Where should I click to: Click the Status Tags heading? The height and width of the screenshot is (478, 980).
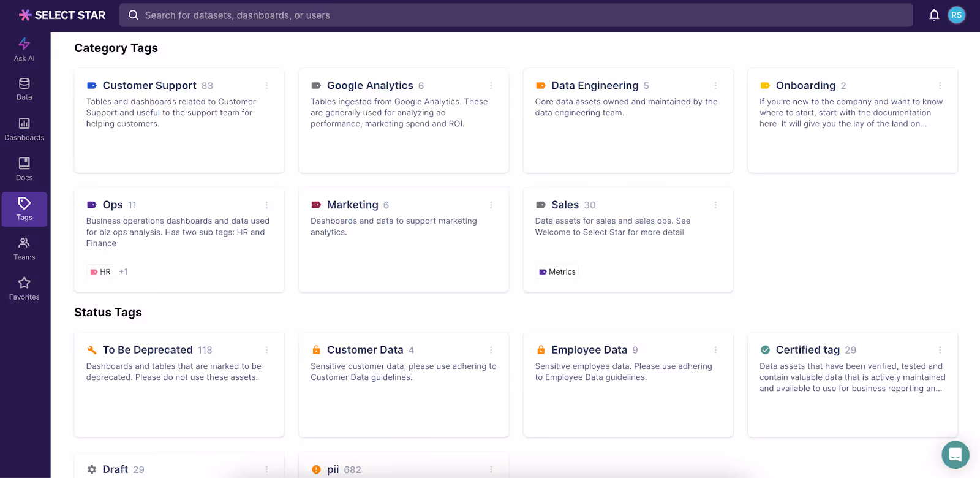tap(108, 312)
